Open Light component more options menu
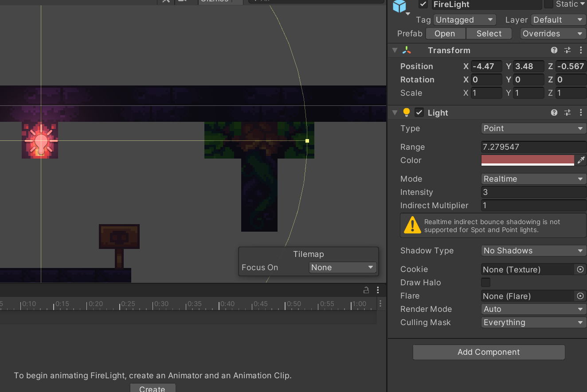This screenshot has width=587, height=392. coord(581,113)
